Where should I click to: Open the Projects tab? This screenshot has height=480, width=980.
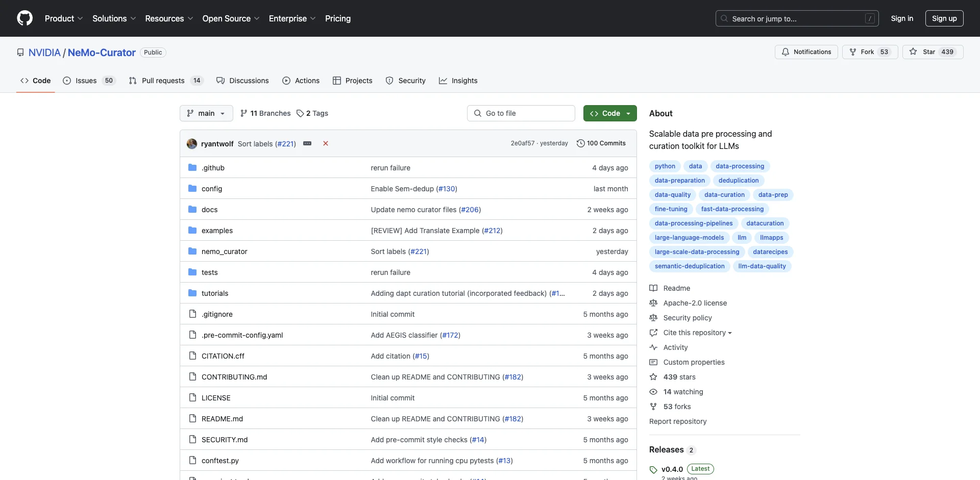point(353,81)
